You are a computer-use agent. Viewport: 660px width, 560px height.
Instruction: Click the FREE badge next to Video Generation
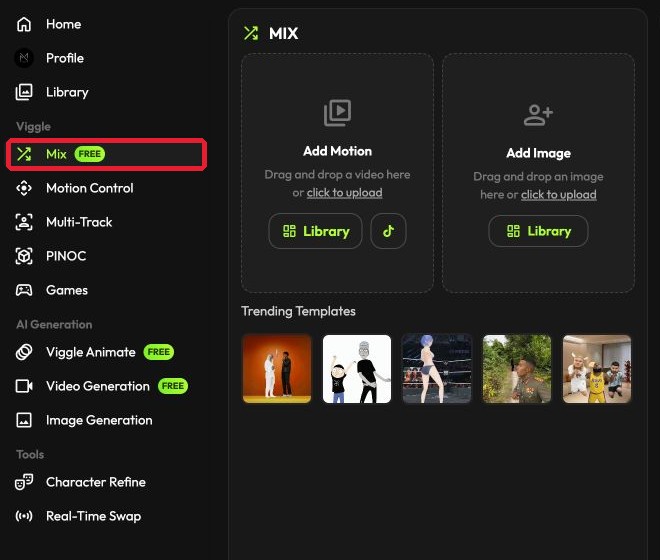click(x=173, y=386)
